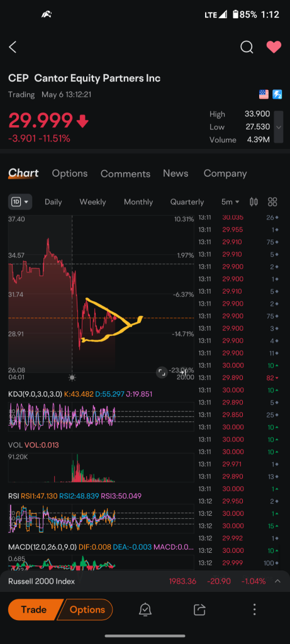Viewport: 290px width, 644px height.
Task: Tap the RSI indicator label
Action: (x=14, y=496)
